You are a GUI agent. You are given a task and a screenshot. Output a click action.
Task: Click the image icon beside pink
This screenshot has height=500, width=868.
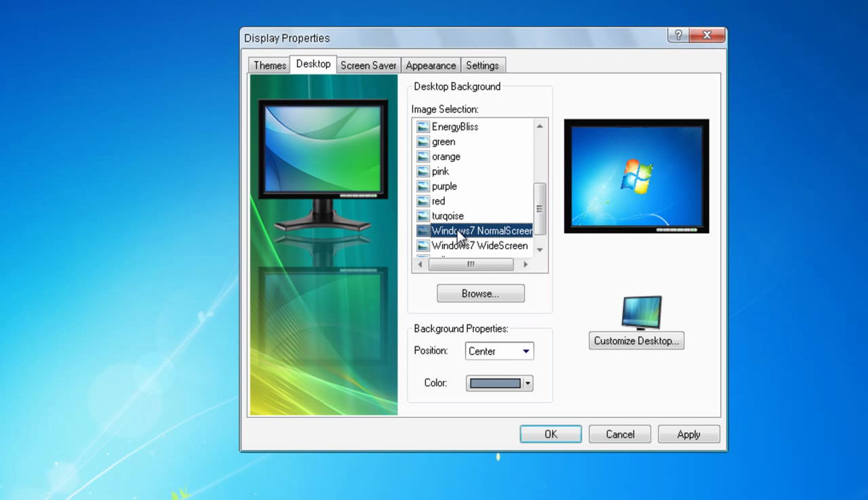coord(423,171)
